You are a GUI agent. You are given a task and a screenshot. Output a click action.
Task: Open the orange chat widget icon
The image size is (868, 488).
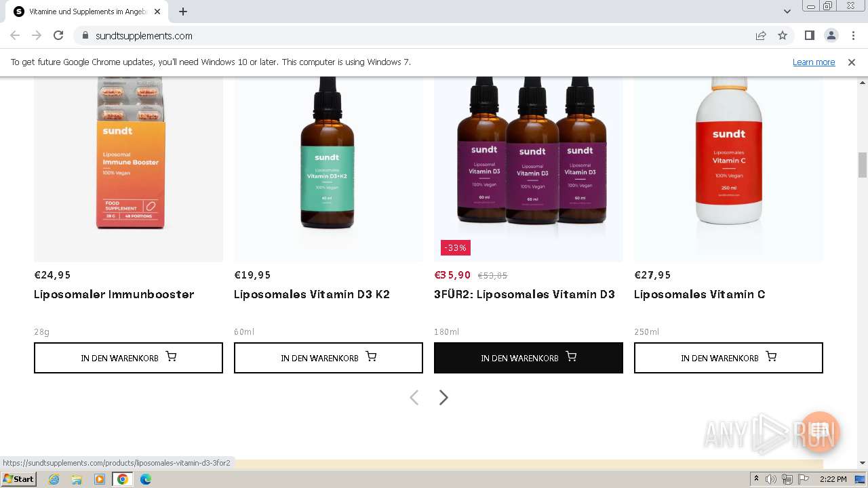[820, 431]
